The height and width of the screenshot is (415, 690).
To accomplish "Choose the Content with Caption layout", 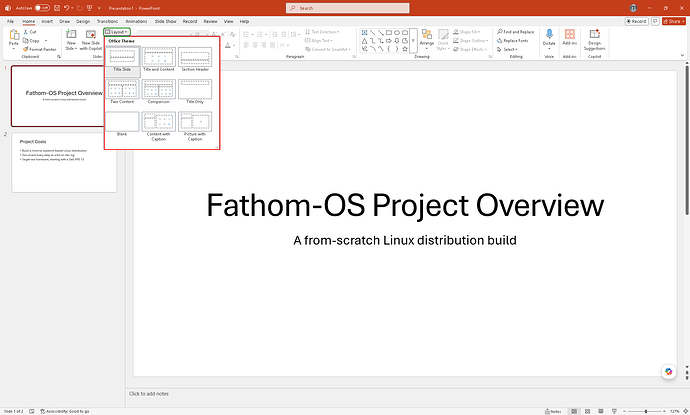I will (158, 126).
